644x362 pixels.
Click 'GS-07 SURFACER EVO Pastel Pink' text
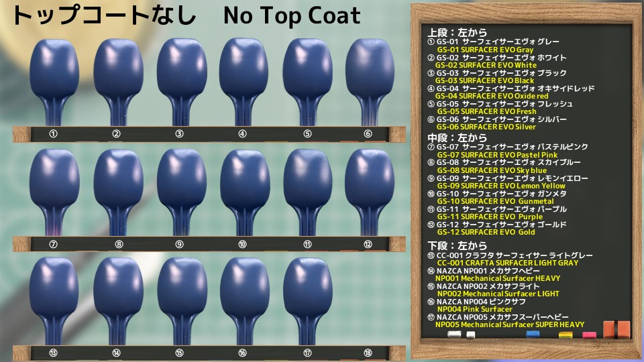pyautogui.click(x=497, y=155)
